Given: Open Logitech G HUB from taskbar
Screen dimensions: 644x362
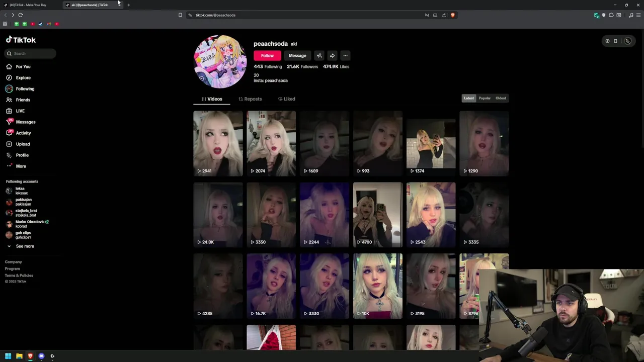Looking at the screenshot, I should coord(52,356).
